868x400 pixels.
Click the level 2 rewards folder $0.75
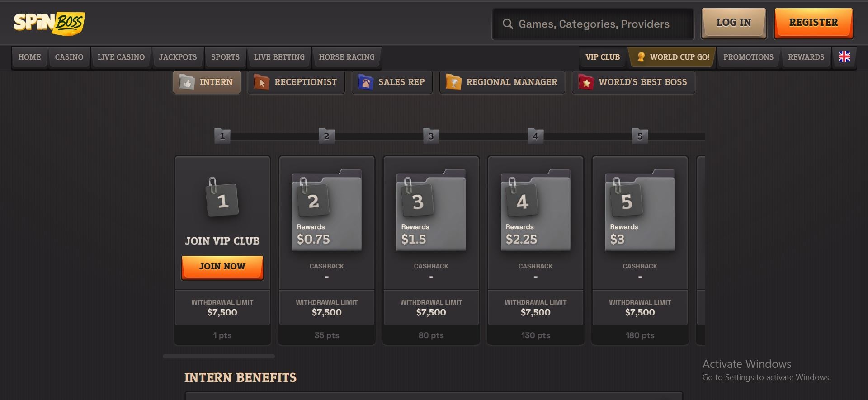click(x=327, y=210)
